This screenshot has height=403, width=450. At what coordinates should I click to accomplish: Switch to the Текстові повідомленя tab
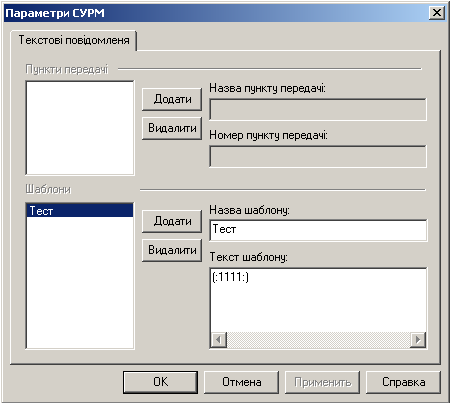pos(74,40)
